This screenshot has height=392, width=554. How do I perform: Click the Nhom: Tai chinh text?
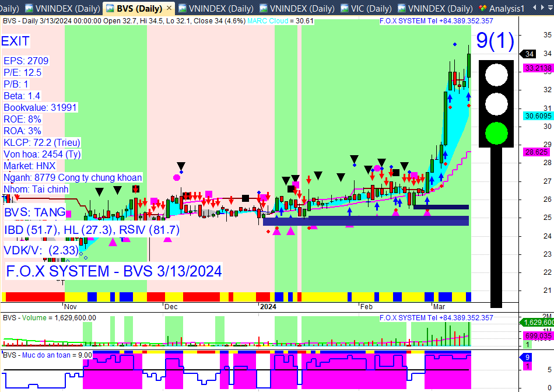click(36, 189)
